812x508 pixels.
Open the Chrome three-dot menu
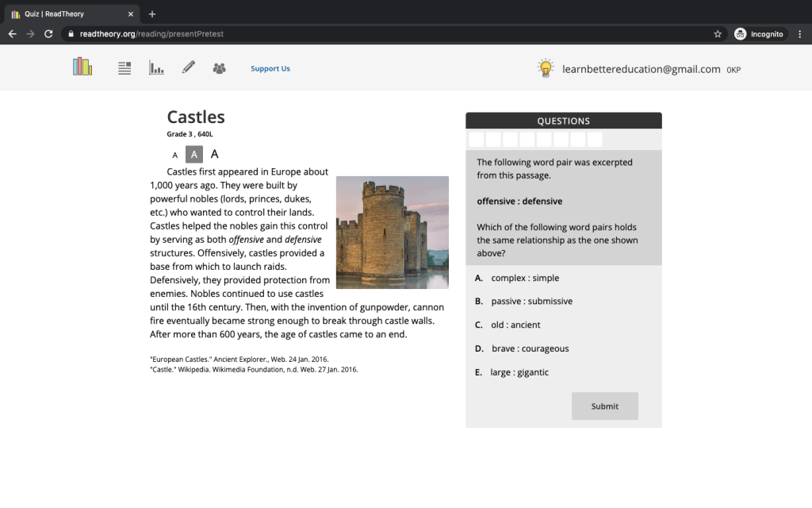pyautogui.click(x=799, y=34)
